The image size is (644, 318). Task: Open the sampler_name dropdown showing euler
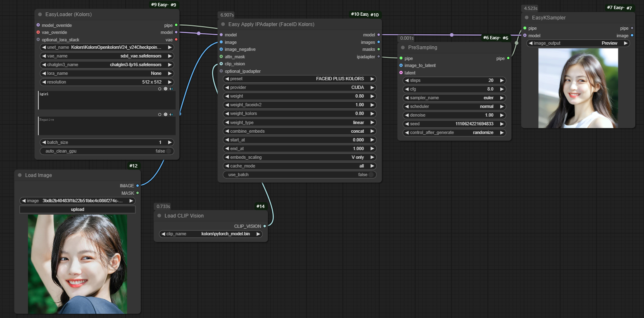[x=454, y=98]
